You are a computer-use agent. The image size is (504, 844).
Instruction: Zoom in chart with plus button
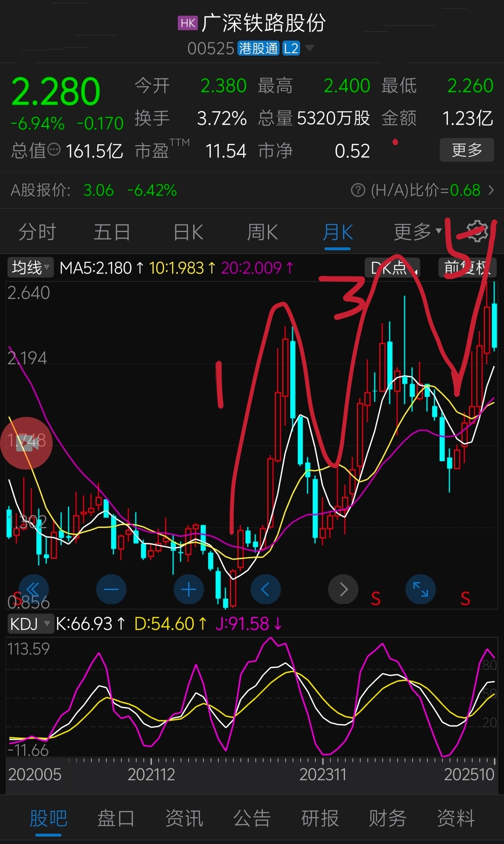click(x=189, y=590)
